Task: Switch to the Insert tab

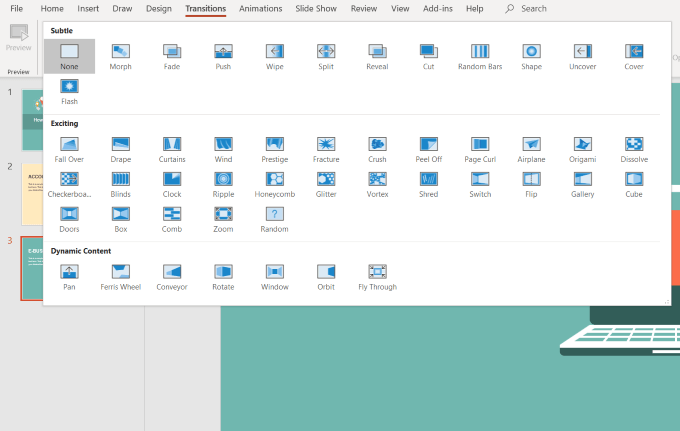Action: pyautogui.click(x=88, y=8)
